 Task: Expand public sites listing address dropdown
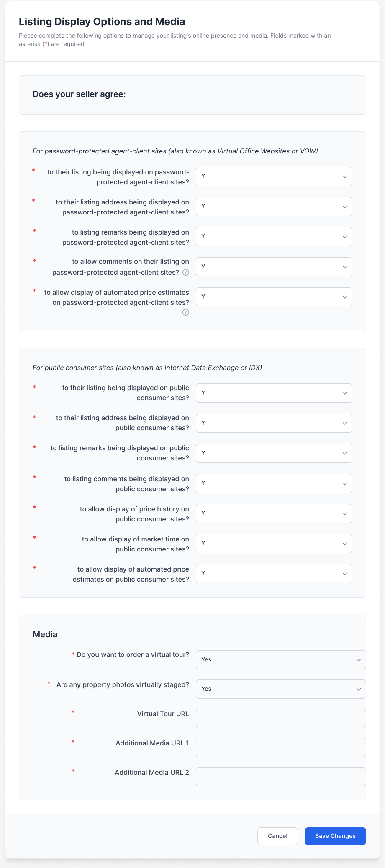click(274, 423)
